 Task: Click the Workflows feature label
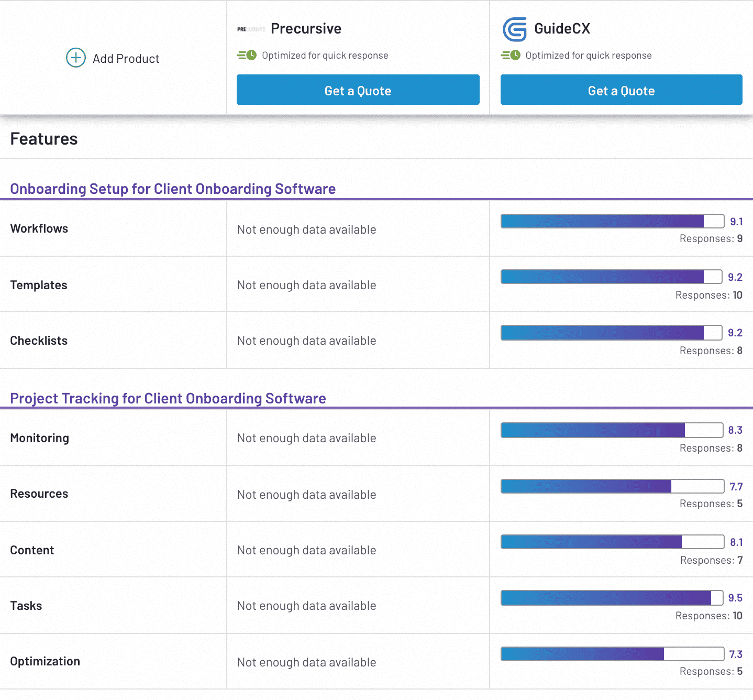pyautogui.click(x=39, y=228)
